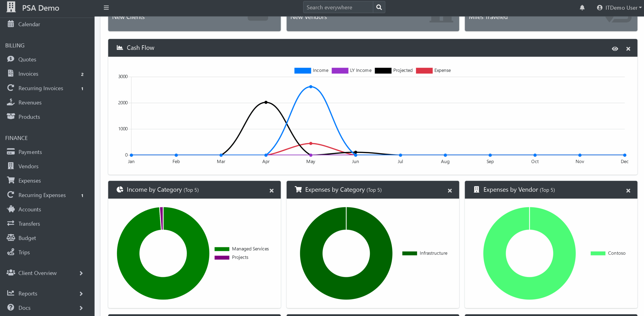Toggle Cash Flow visibility eye icon
This screenshot has width=644, height=316.
tap(615, 49)
